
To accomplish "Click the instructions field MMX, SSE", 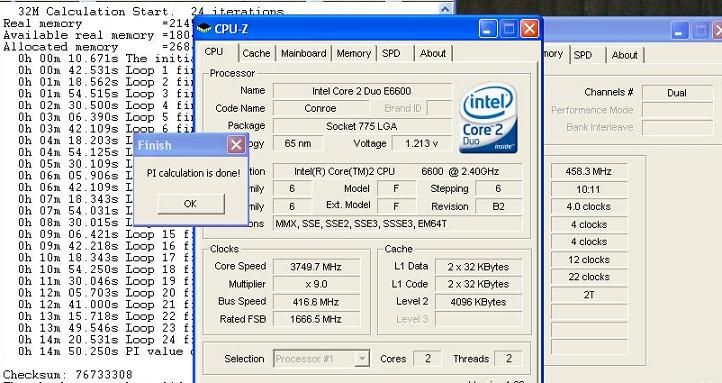I will tap(397, 224).
